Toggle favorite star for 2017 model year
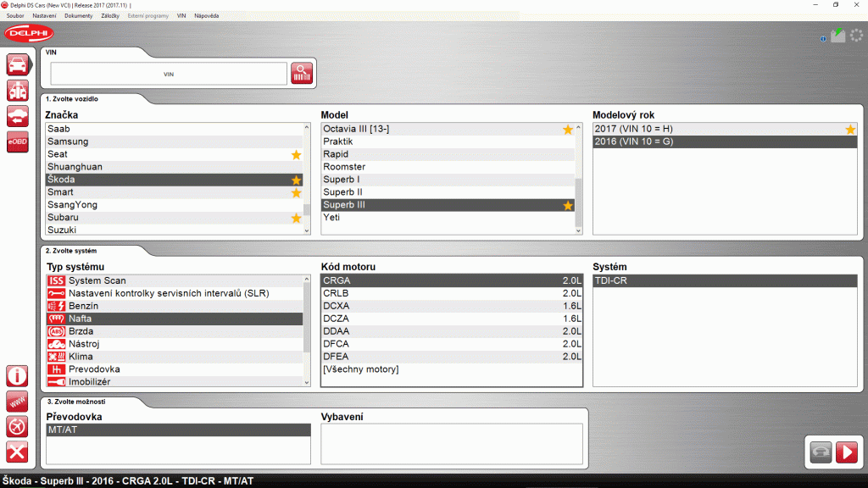The image size is (868, 488). coord(849,130)
